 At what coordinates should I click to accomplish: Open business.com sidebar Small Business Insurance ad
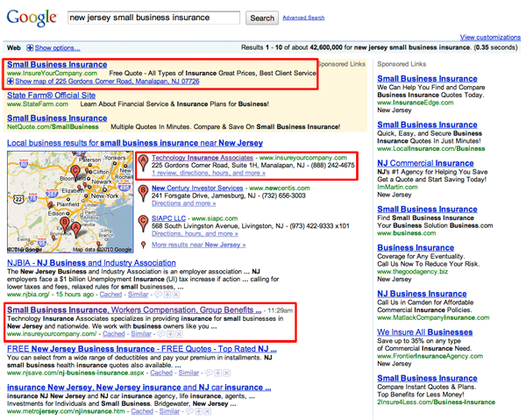427,209
